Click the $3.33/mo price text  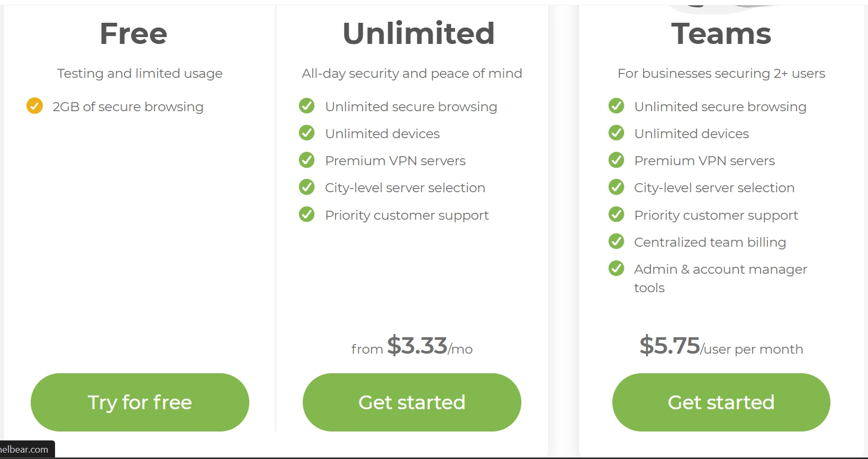[417, 346]
